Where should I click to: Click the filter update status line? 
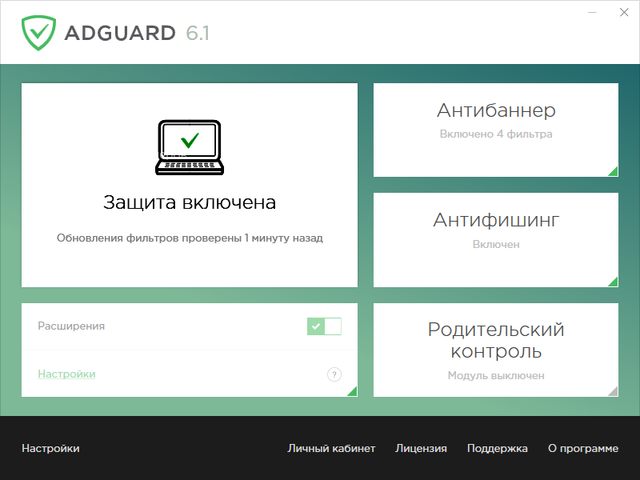[189, 239]
